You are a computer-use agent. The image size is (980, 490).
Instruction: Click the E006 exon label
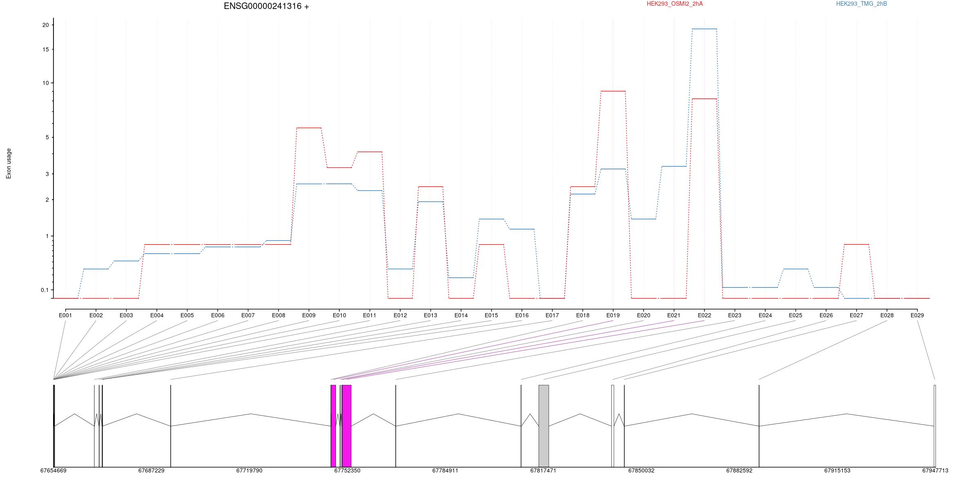[x=218, y=315]
